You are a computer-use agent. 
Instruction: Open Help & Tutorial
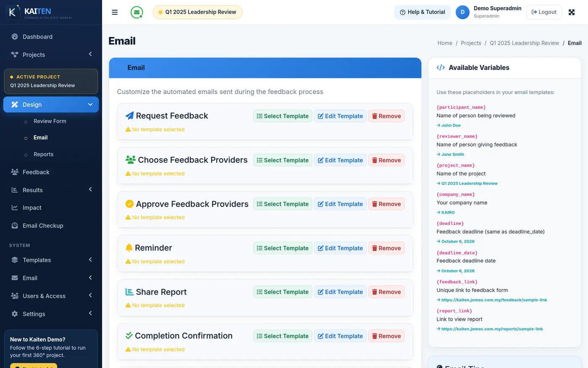click(x=423, y=12)
